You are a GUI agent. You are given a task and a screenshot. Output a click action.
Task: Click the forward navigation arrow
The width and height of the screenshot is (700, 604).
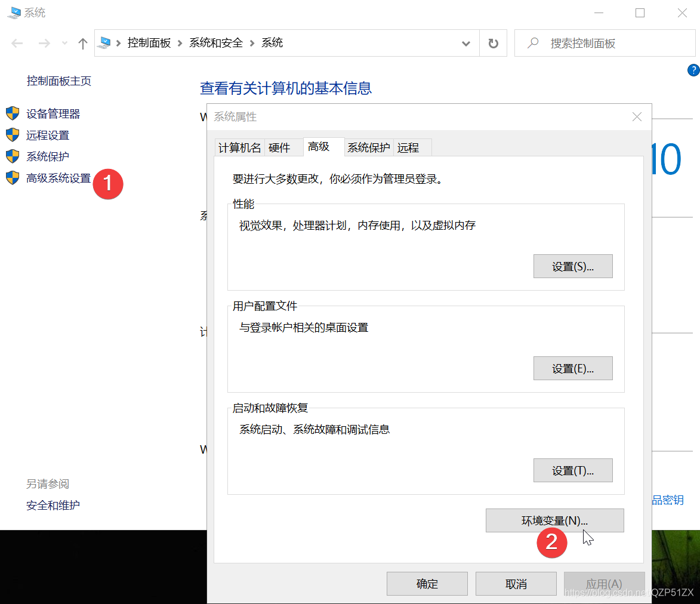coord(44,44)
